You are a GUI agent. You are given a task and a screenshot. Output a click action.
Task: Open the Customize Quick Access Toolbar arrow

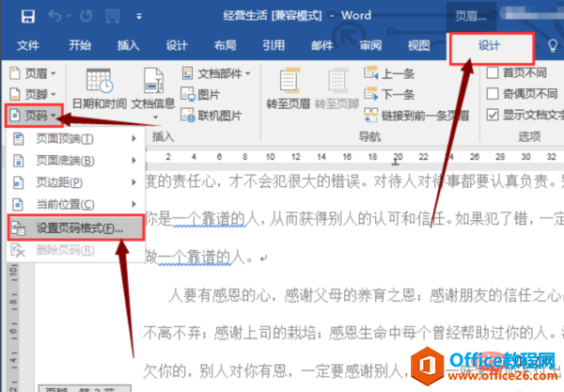click(x=139, y=16)
